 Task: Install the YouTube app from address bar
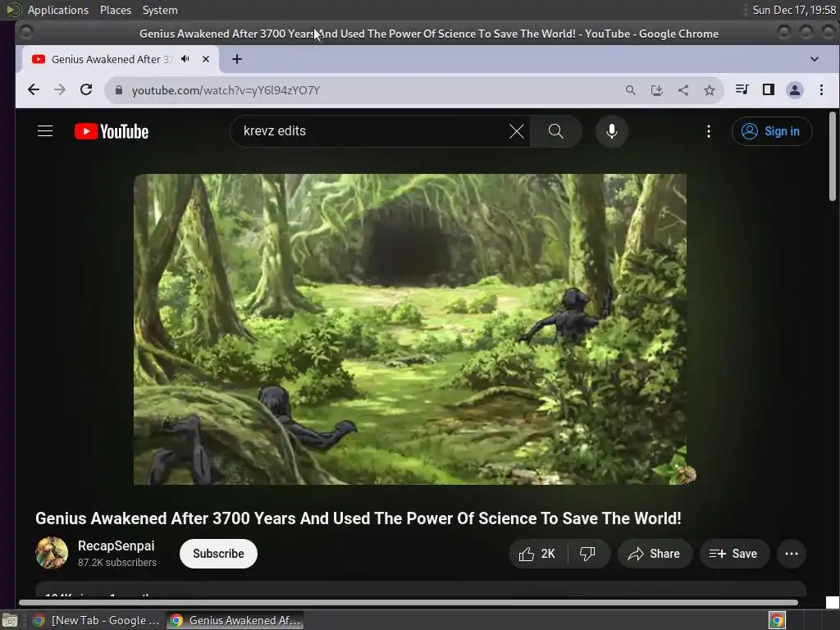(657, 90)
